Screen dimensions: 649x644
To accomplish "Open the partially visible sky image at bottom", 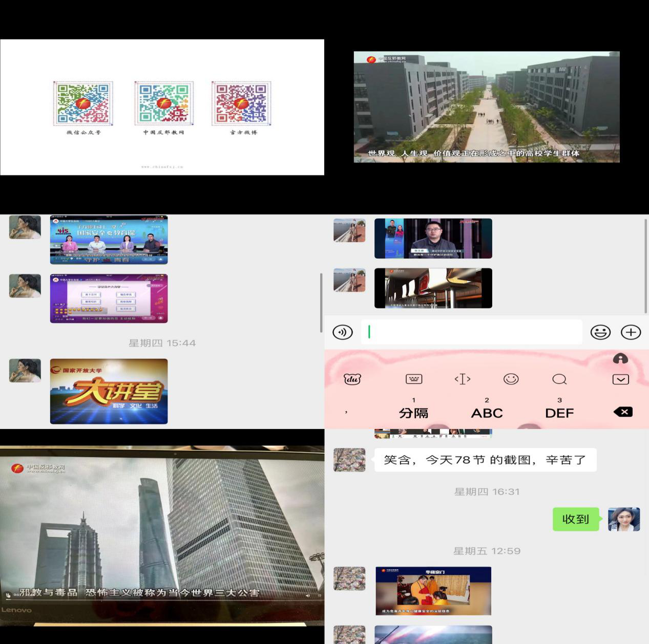I will tap(433, 635).
